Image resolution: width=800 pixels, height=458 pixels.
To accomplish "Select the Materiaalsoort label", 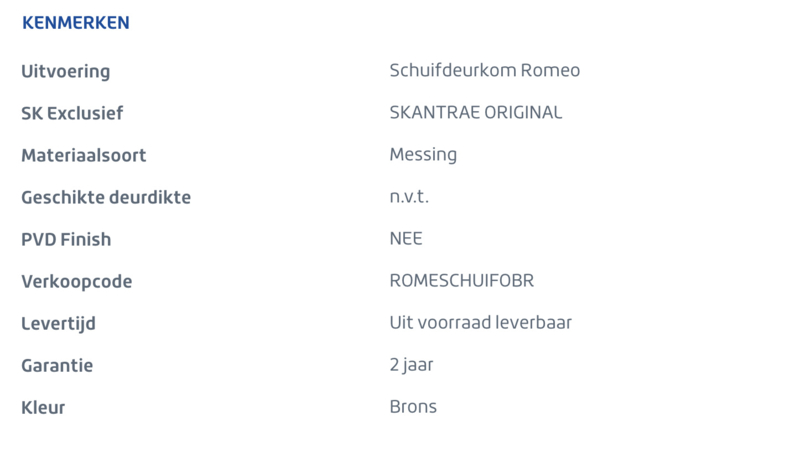I will 84,155.
